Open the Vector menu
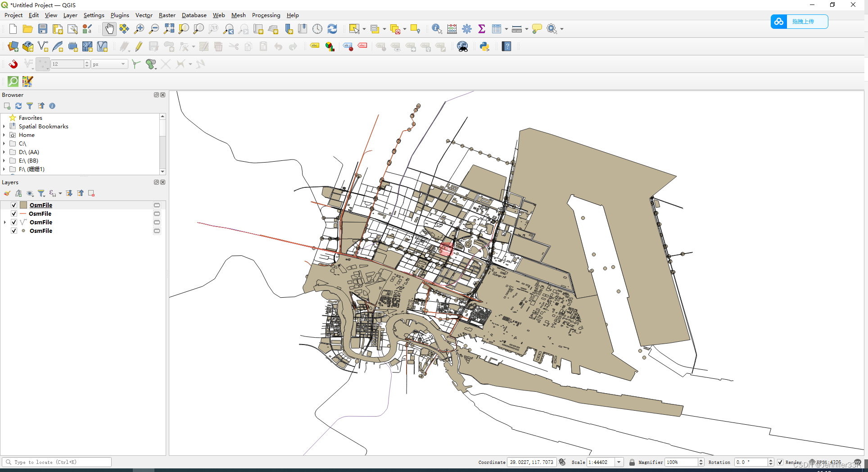The image size is (868, 472). (144, 15)
